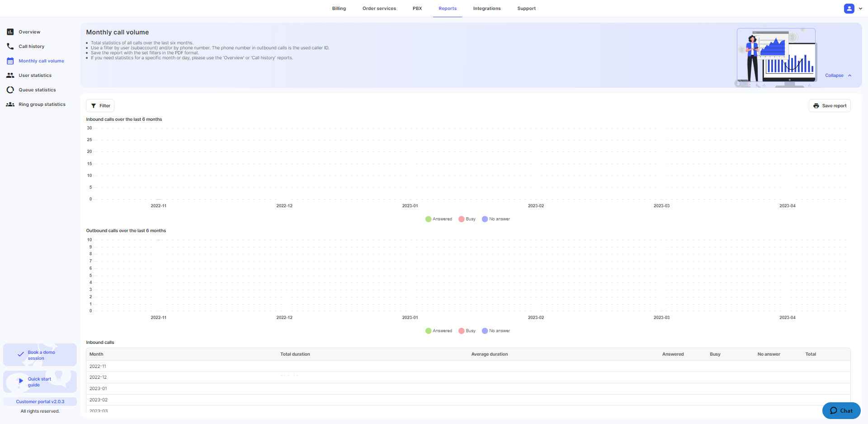Click the Answered column header
Image resolution: width=868 pixels, height=424 pixels.
673,354
